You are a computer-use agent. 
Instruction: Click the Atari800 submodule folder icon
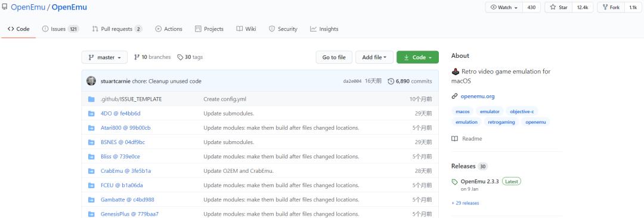91,127
